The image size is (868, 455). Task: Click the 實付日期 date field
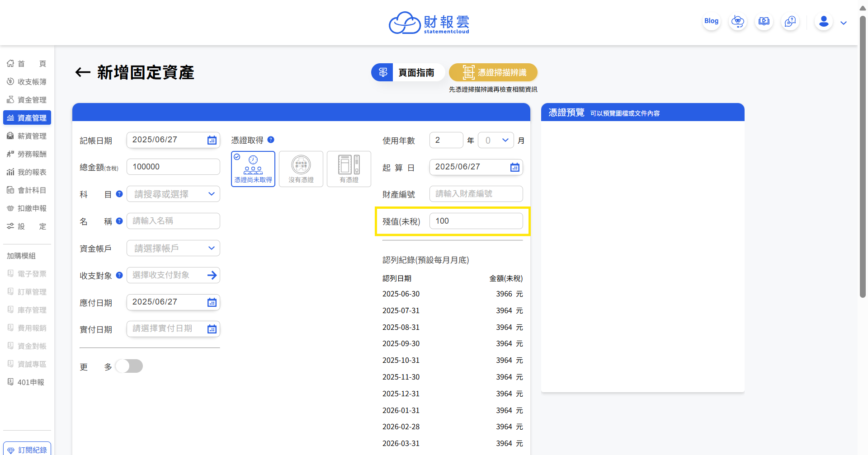point(173,329)
